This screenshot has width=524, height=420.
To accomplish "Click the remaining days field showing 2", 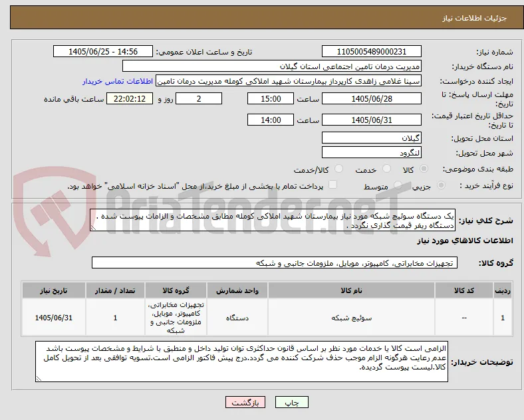I will [199, 99].
